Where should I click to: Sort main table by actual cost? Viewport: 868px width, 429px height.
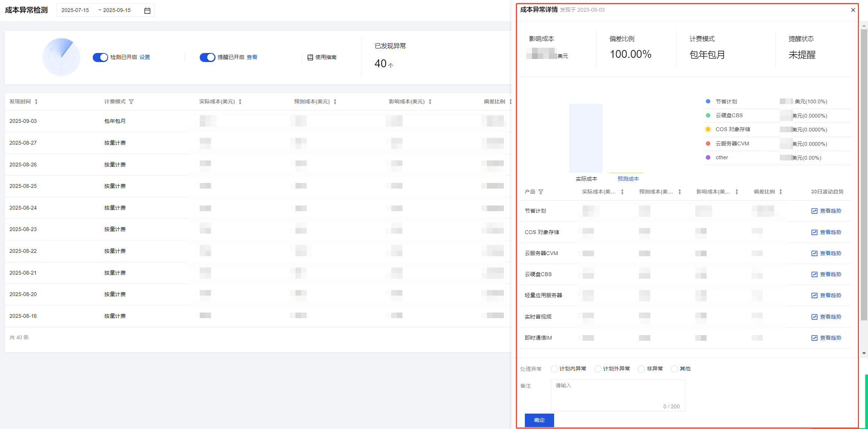[240, 102]
